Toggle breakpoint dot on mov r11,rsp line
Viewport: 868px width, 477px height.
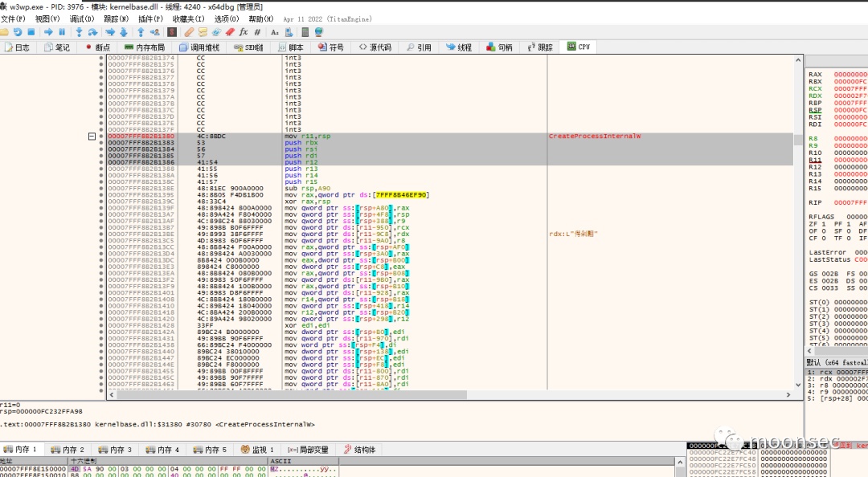(x=101, y=137)
